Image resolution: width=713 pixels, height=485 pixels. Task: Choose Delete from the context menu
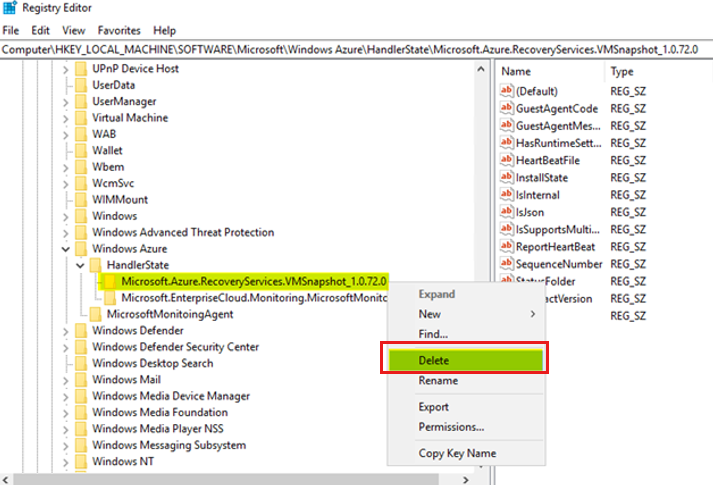[x=466, y=360]
